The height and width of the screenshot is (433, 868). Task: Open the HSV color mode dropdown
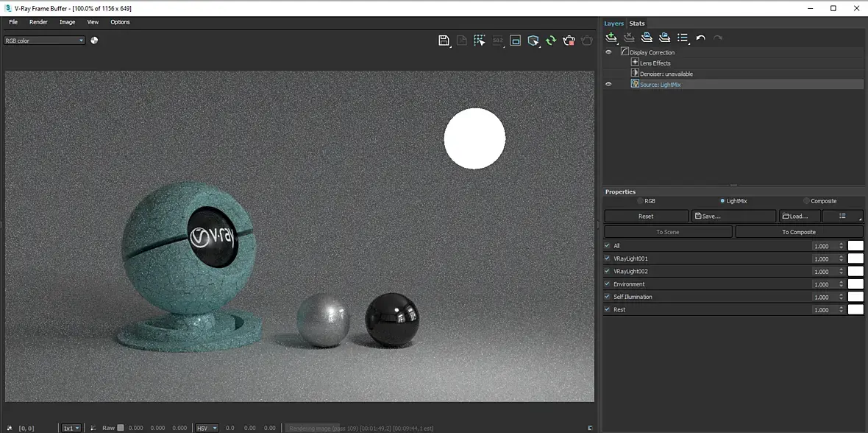[x=206, y=428]
